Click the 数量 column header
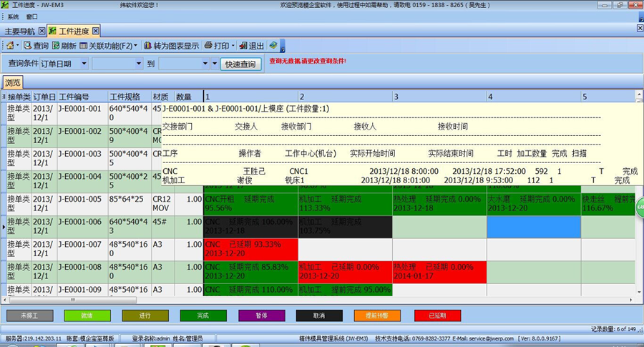The image size is (644, 347). point(188,97)
